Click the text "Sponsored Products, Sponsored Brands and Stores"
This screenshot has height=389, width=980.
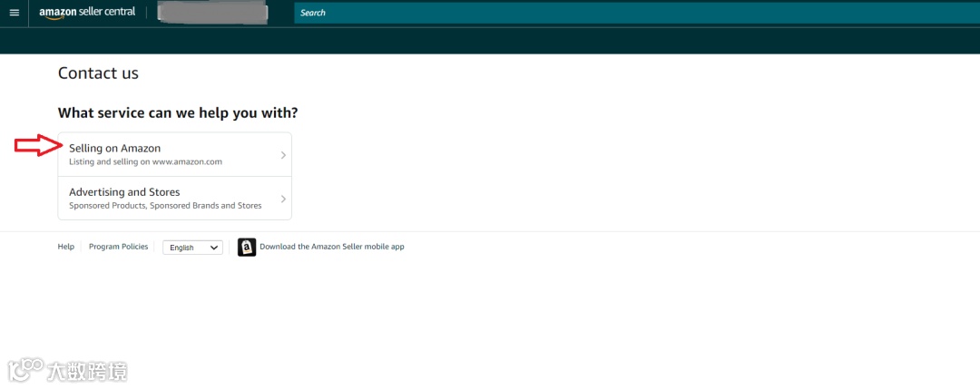click(165, 206)
